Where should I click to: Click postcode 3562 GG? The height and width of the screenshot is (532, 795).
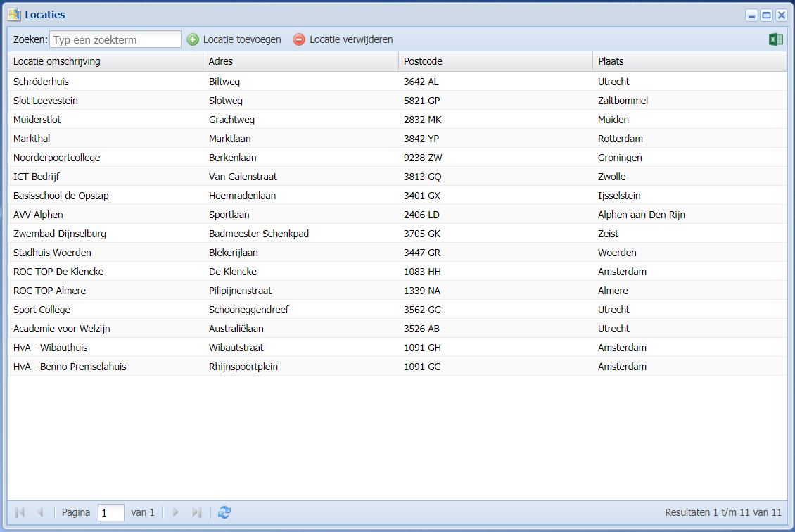point(422,310)
